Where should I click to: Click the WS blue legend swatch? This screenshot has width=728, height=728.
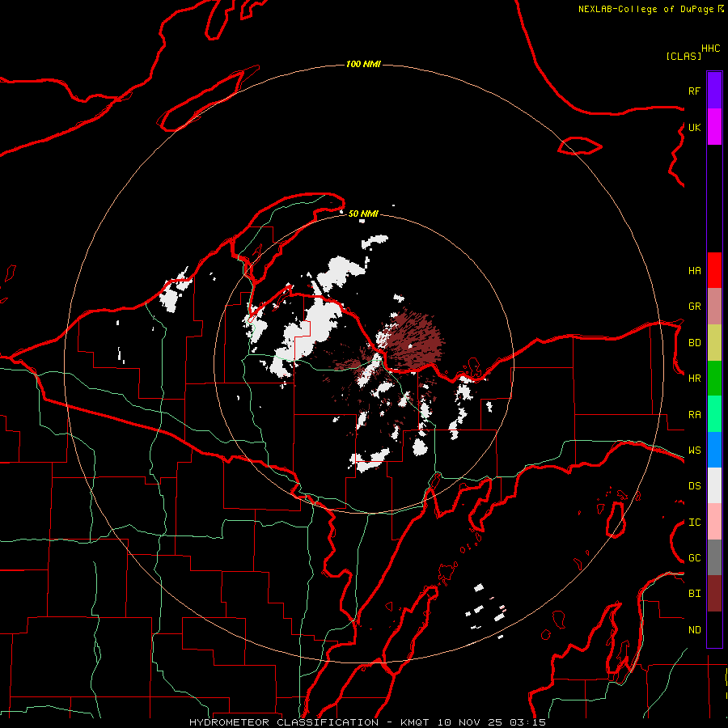pyautogui.click(x=714, y=450)
